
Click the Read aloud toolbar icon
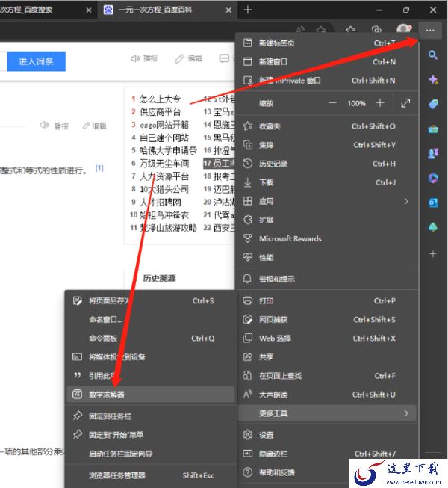300,30
